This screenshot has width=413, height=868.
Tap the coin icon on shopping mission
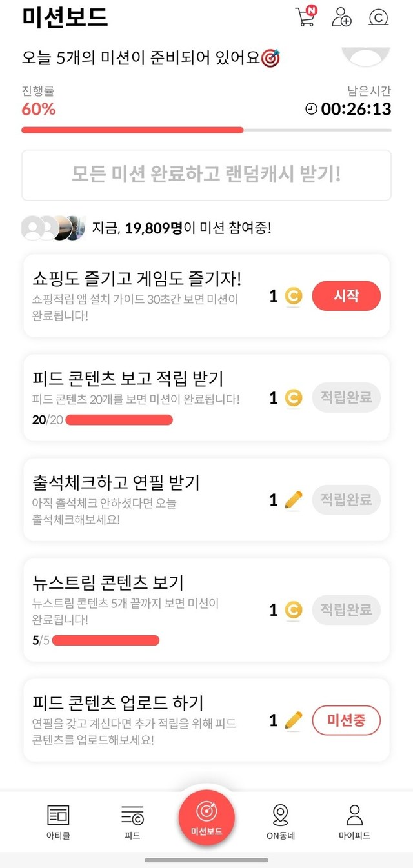point(294,297)
